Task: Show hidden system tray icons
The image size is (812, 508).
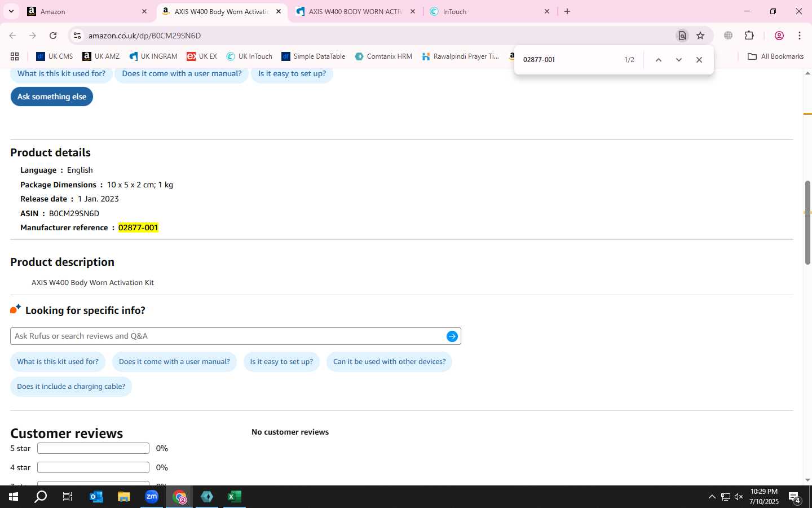Action: tap(712, 497)
